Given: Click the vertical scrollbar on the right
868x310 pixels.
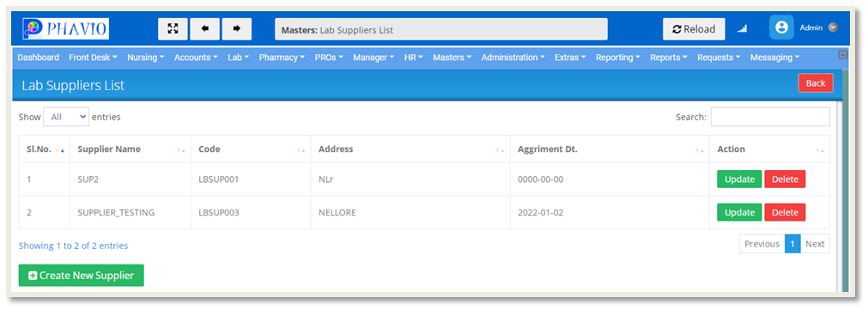Looking at the screenshot, I should 845,180.
